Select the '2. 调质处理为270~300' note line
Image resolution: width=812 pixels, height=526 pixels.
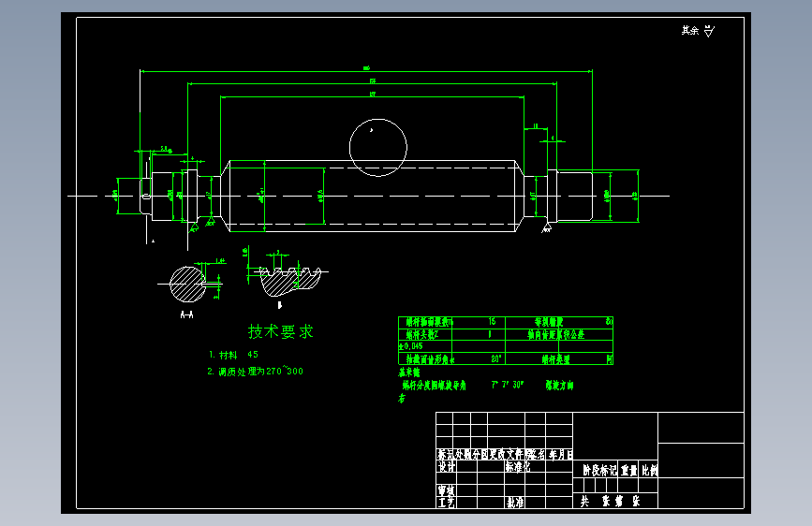tap(256, 372)
